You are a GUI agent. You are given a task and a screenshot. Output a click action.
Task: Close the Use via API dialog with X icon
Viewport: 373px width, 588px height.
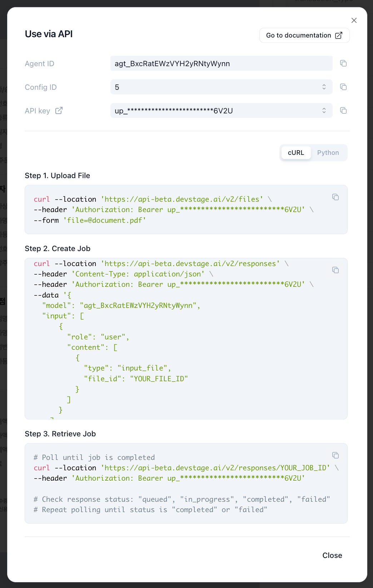[354, 20]
